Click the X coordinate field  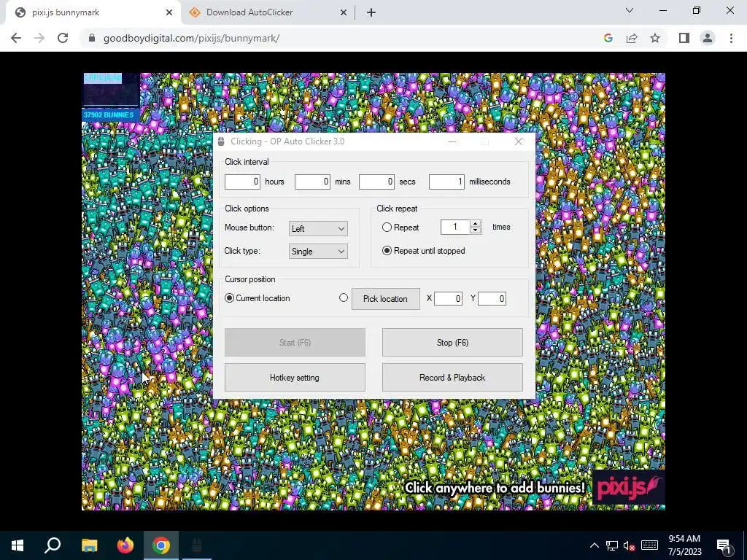tap(449, 298)
